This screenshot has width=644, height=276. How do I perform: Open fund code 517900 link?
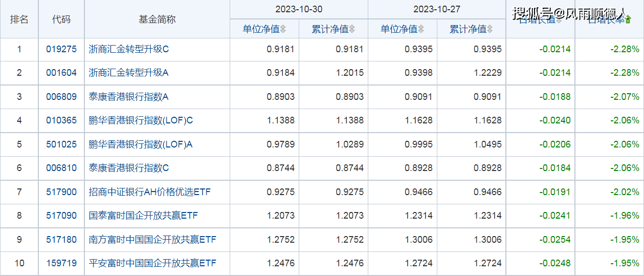pos(61,192)
